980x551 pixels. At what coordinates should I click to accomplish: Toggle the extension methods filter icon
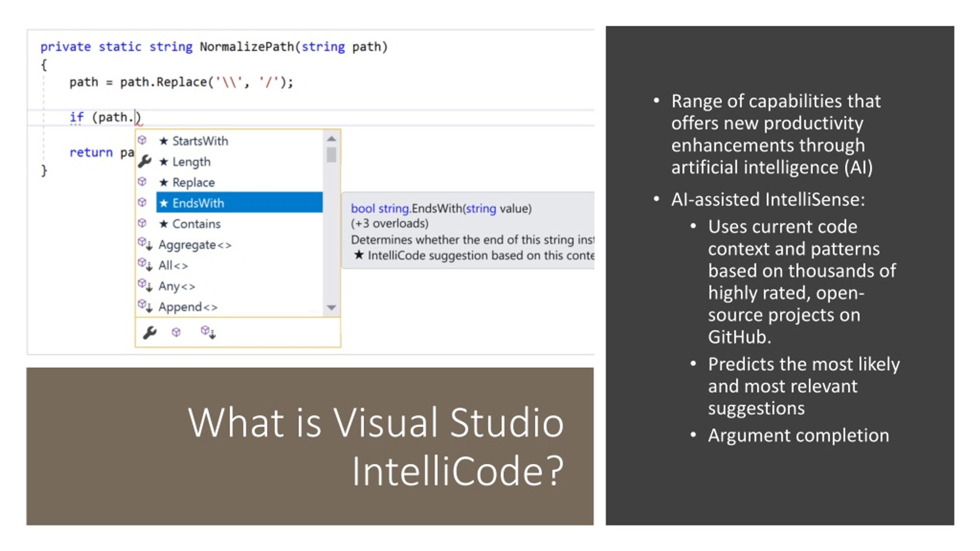pyautogui.click(x=208, y=332)
